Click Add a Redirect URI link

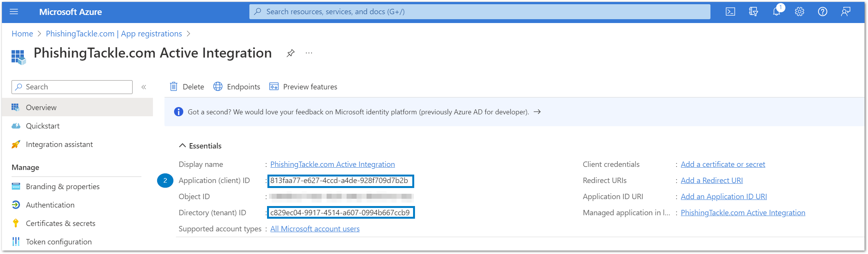(x=712, y=180)
